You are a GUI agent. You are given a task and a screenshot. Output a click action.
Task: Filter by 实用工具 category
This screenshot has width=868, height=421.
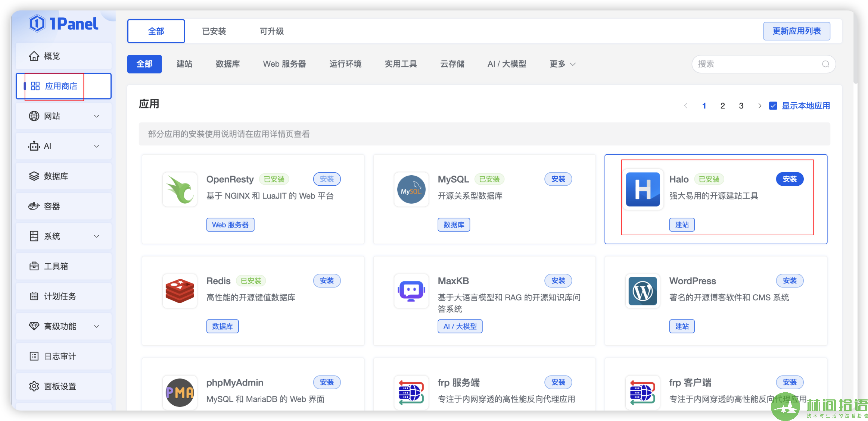tap(401, 64)
